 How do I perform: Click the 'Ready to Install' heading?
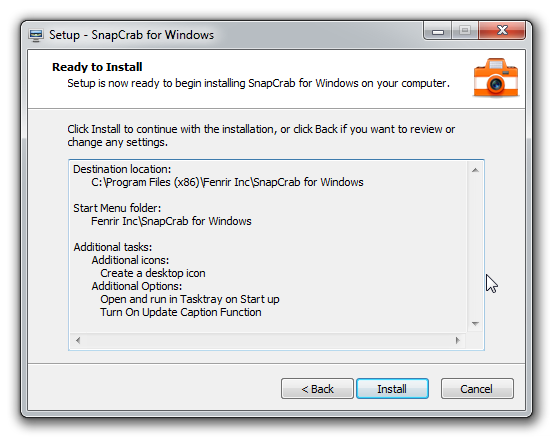point(97,67)
